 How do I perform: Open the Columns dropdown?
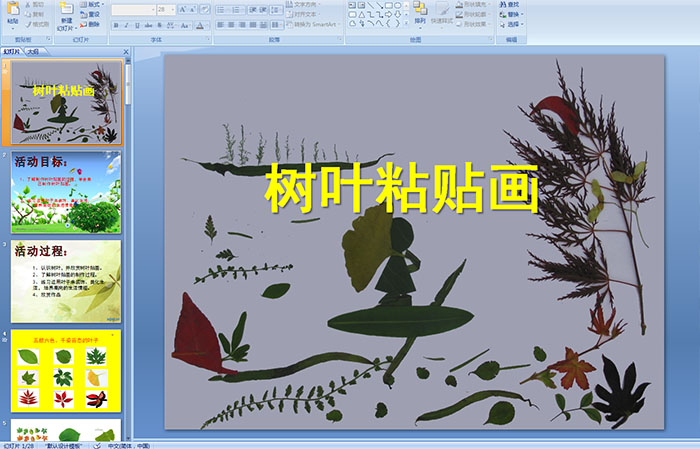click(x=276, y=25)
